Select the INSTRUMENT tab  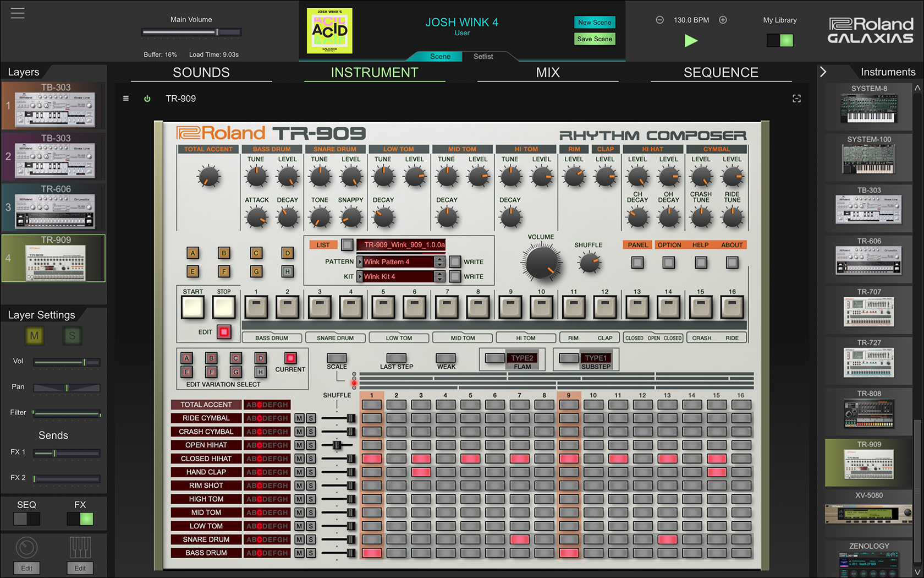point(375,72)
